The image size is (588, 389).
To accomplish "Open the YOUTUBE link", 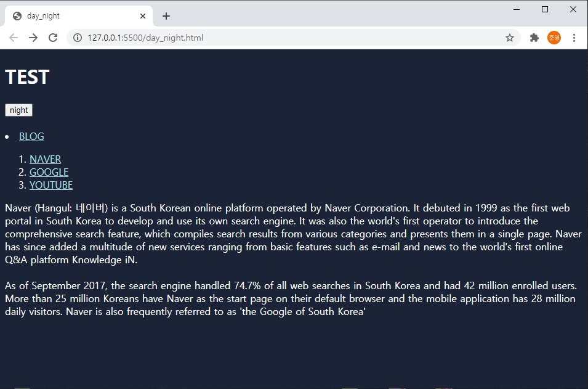I will 51,185.
